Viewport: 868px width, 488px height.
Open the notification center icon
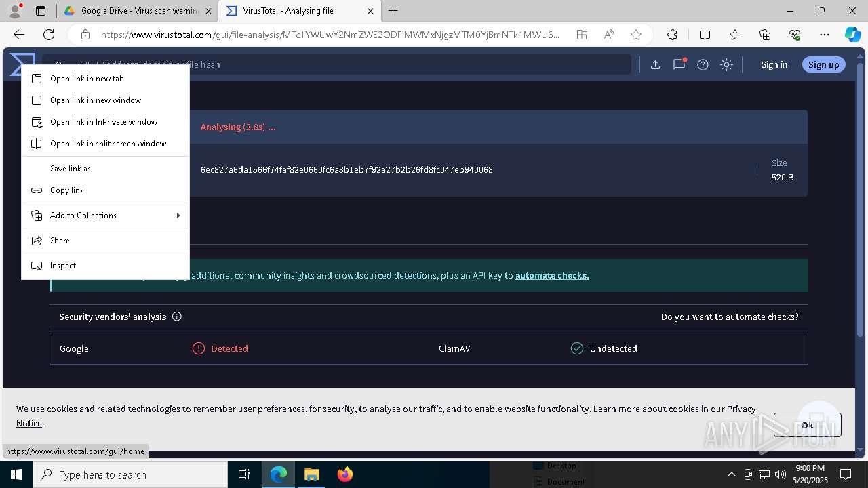tap(846, 474)
